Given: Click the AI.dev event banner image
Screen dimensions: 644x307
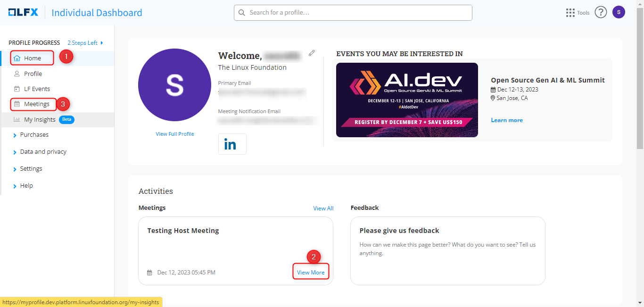Looking at the screenshot, I should pyautogui.click(x=407, y=100).
